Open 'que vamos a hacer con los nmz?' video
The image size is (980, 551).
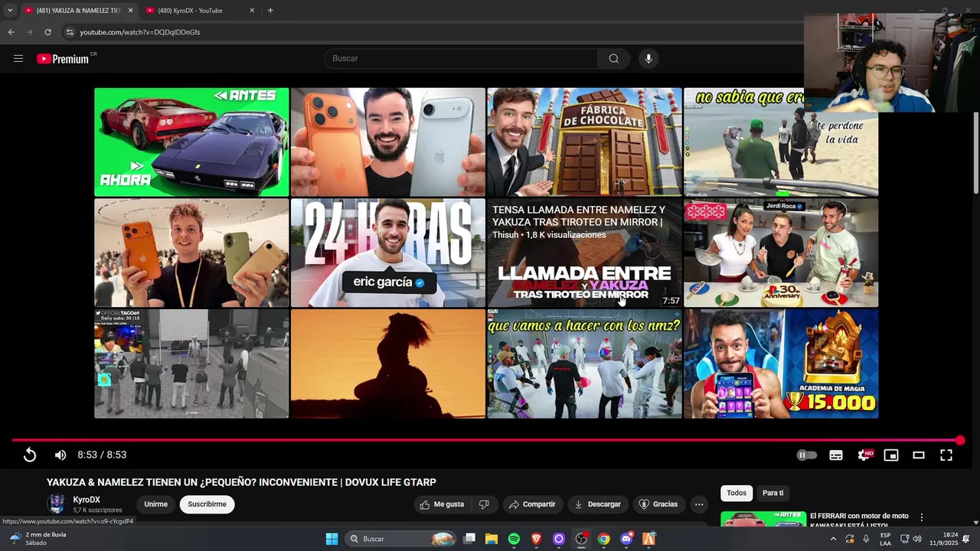[x=584, y=364]
